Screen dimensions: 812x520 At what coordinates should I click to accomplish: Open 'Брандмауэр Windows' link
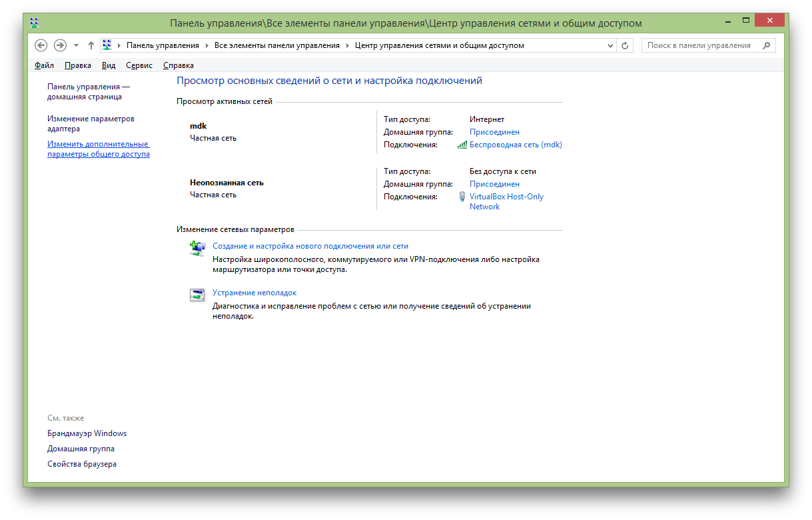(87, 433)
